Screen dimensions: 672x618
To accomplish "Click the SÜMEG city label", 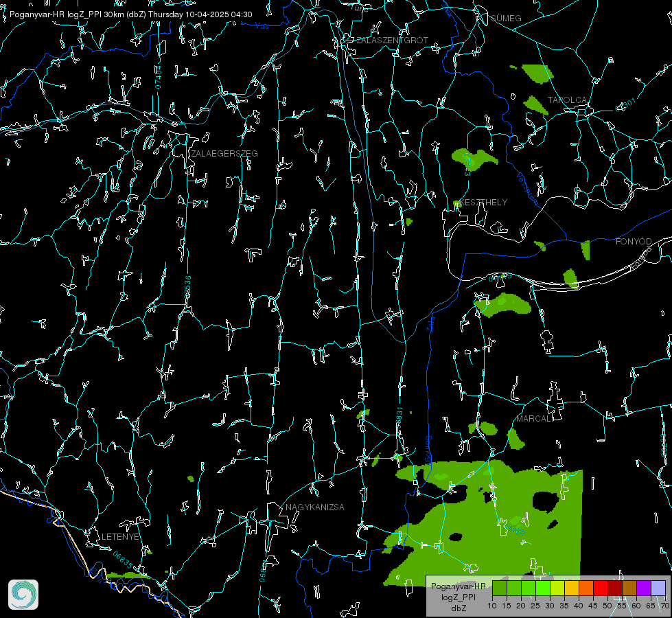I will click(506, 18).
